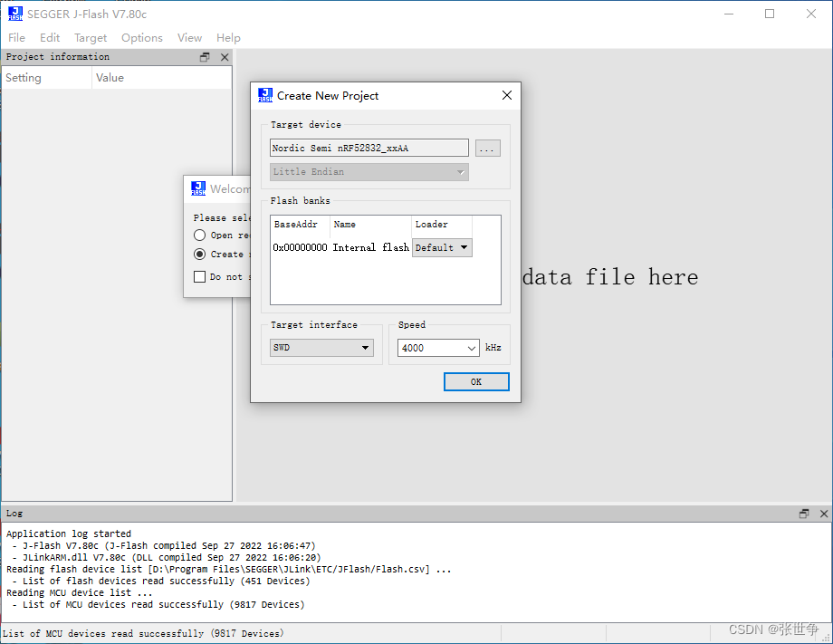Click the Reading MCU device list log line

coord(79,592)
